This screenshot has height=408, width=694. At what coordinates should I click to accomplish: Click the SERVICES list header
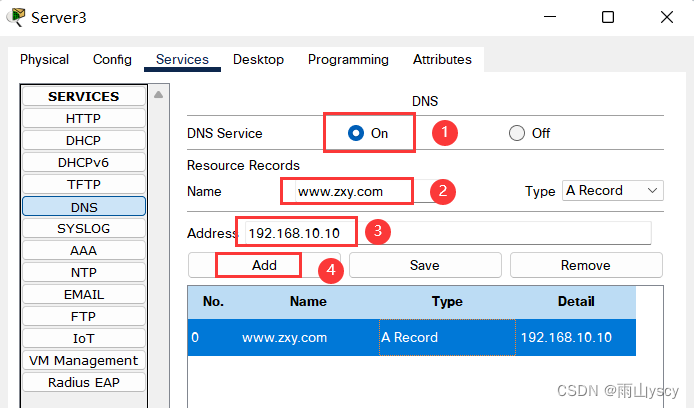pyautogui.click(x=84, y=96)
